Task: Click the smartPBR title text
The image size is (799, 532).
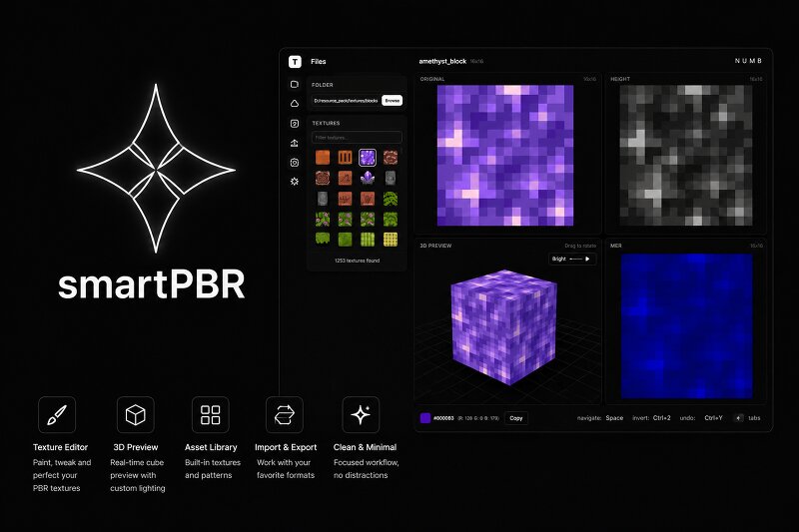Action: point(152,284)
